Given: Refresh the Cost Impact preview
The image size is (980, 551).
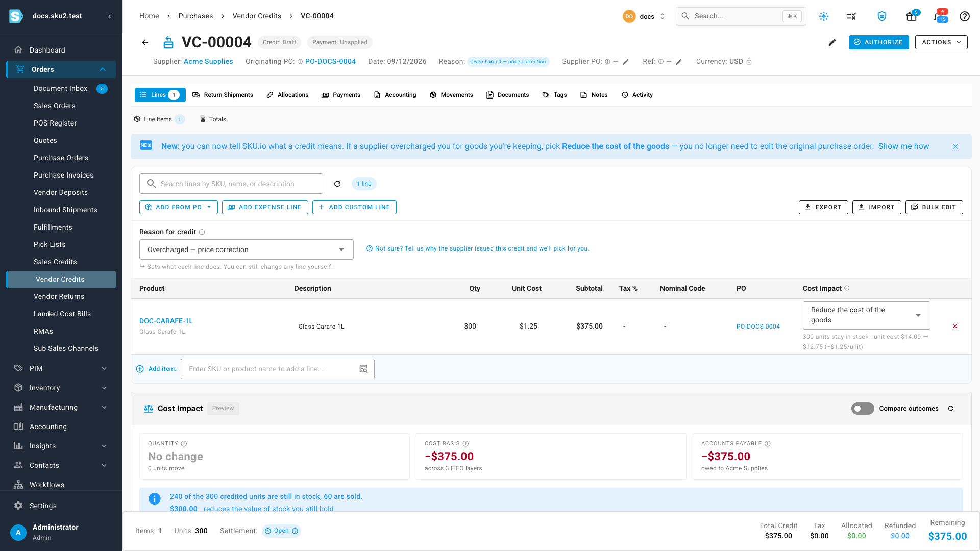Looking at the screenshot, I should point(951,409).
